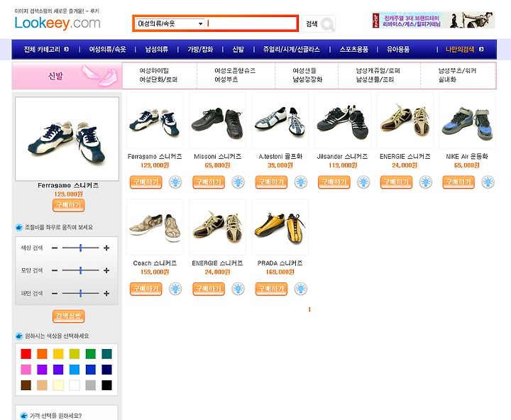Image resolution: width=511 pixels, height=420 pixels.
Task: Select the sky blue color swatch
Action: click(x=75, y=370)
